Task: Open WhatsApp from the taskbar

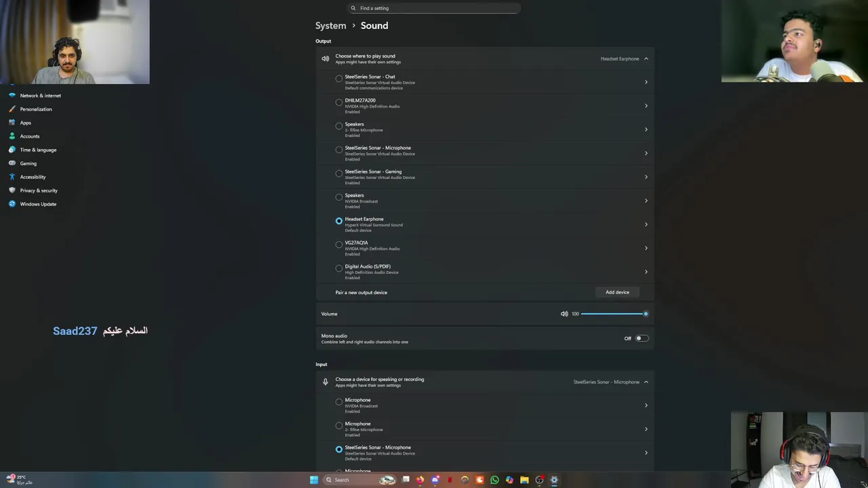Action: (x=494, y=480)
